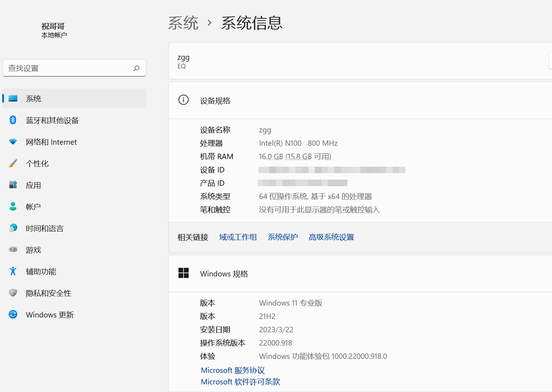Click the accessibility figure icon
The image size is (552, 392).
(13, 271)
